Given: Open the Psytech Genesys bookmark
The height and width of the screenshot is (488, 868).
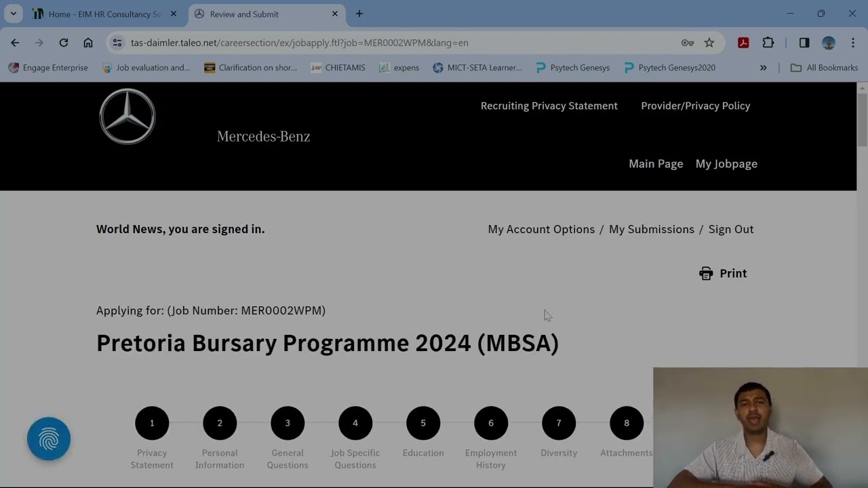Looking at the screenshot, I should 572,68.
